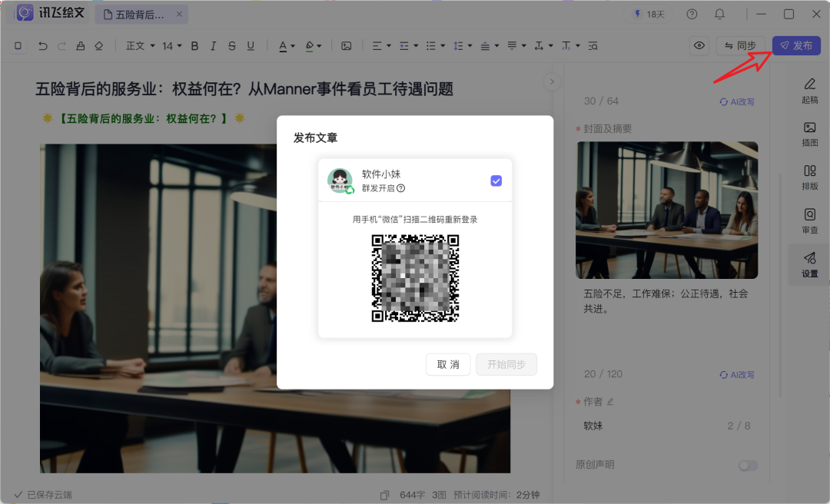This screenshot has height=504, width=830.
Task: Toggle bold formatting
Action: pyautogui.click(x=194, y=46)
